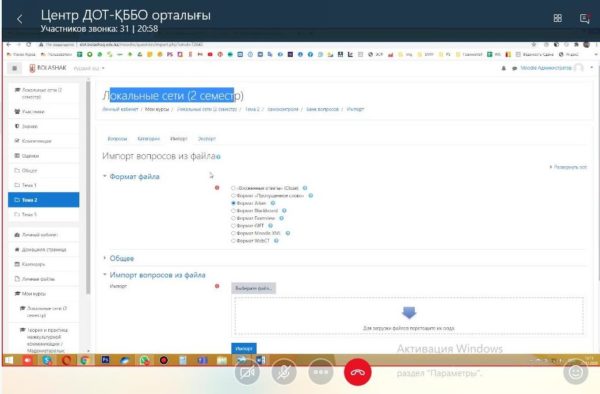
Task: Toggle the camera button in call controls
Action: click(247, 372)
